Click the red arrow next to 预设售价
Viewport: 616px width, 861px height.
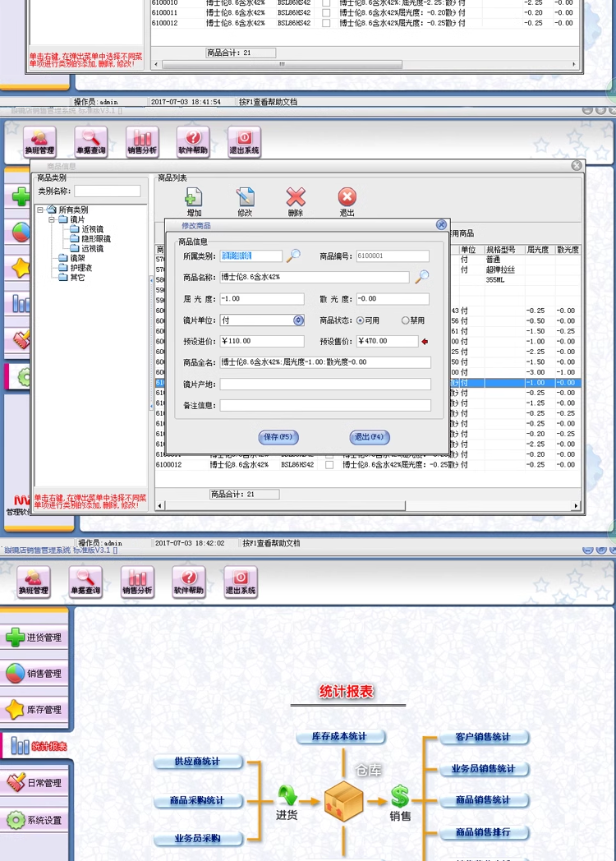pos(425,342)
